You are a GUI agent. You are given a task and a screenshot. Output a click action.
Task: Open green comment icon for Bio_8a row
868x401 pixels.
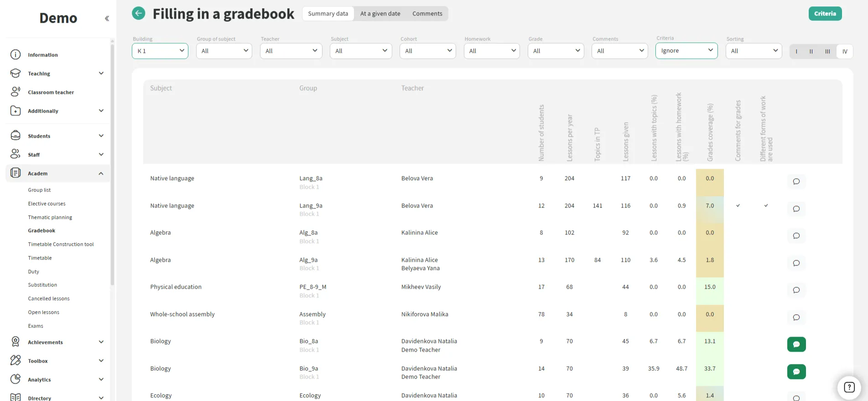click(796, 344)
